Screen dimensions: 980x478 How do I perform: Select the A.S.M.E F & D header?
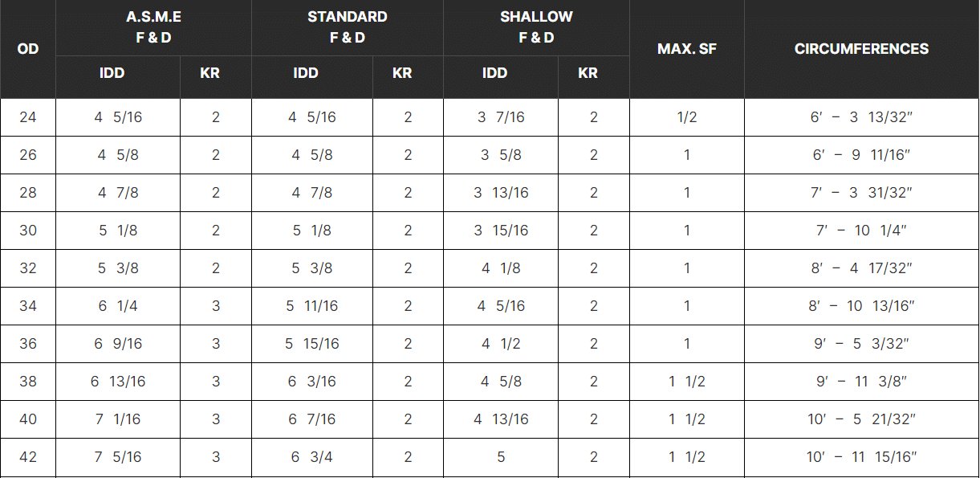[153, 27]
